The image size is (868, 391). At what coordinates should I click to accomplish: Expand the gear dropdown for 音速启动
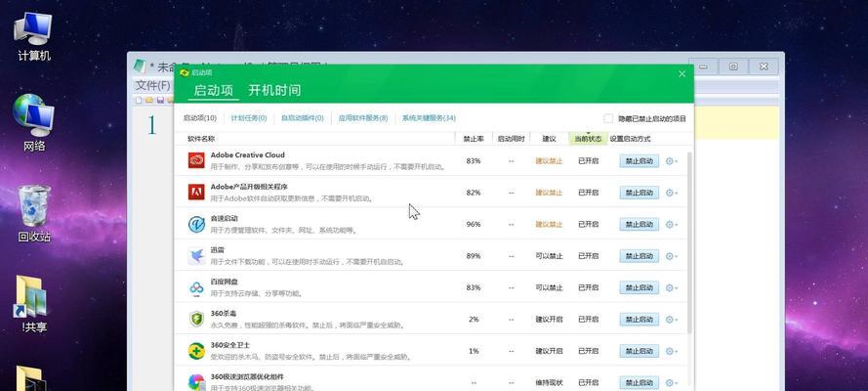(x=671, y=224)
